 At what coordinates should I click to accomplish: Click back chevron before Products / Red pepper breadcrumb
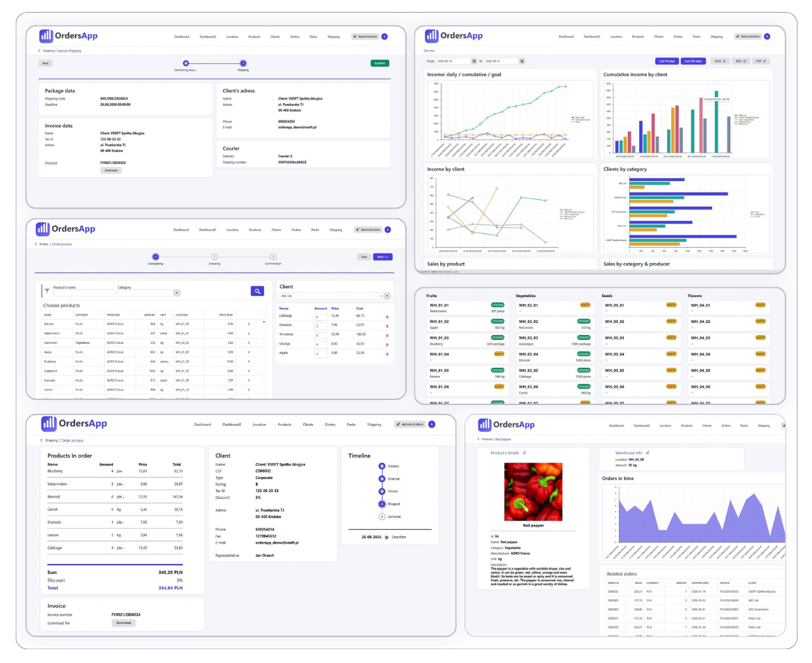[478, 439]
